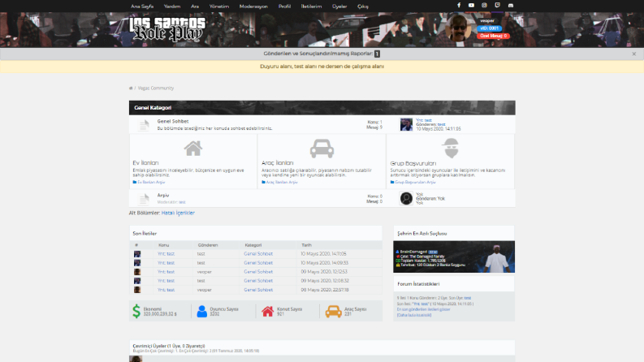Image resolution: width=644 pixels, height=362 pixels.
Task: Open the YouTube social icon
Action: coord(471,6)
